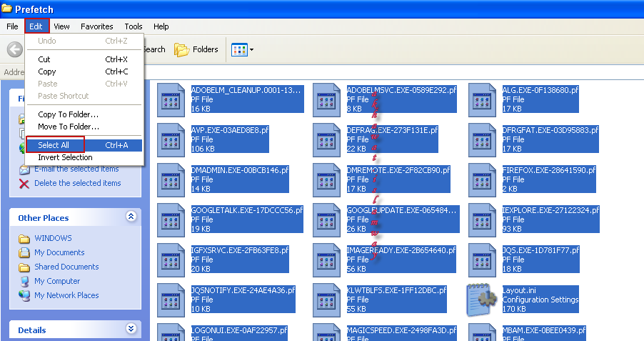Screen dimensions: 644x341
Task: Select DMADMIN.EXE-00BCB146.pf file icon
Action: [171, 179]
